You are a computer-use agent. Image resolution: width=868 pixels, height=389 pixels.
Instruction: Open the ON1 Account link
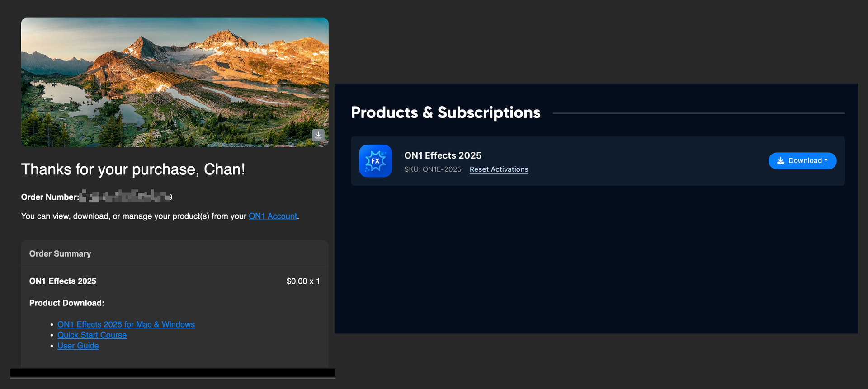point(273,216)
